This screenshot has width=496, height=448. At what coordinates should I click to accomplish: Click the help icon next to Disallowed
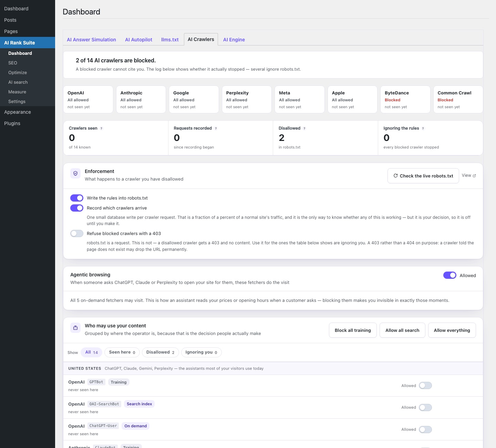click(x=304, y=129)
